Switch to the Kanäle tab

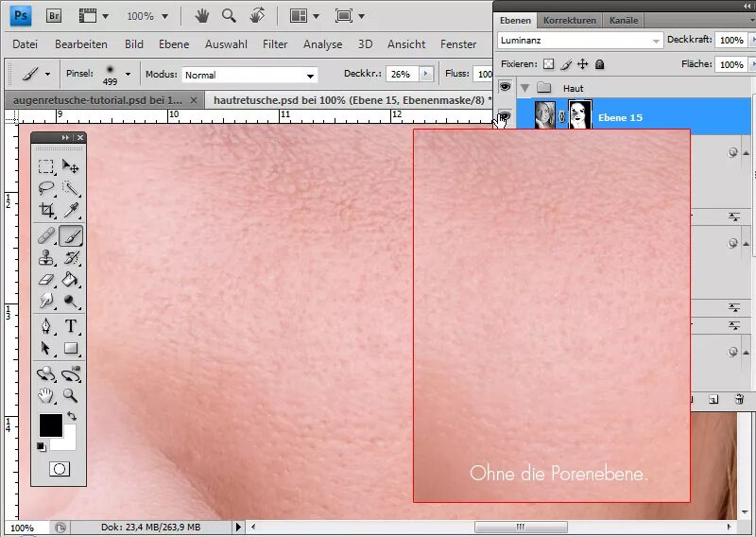click(624, 20)
